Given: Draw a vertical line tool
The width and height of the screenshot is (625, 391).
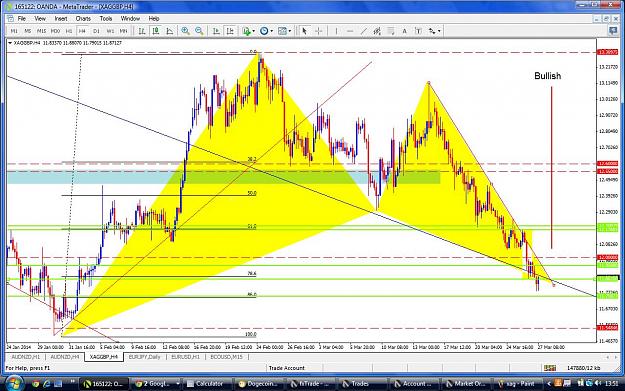Looking at the screenshot, I should (x=336, y=31).
